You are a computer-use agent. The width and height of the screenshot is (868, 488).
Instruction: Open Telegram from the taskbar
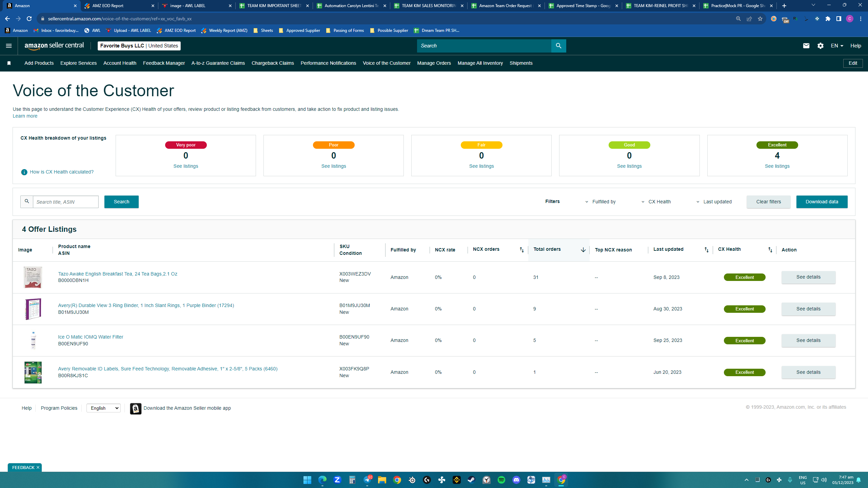(367, 480)
